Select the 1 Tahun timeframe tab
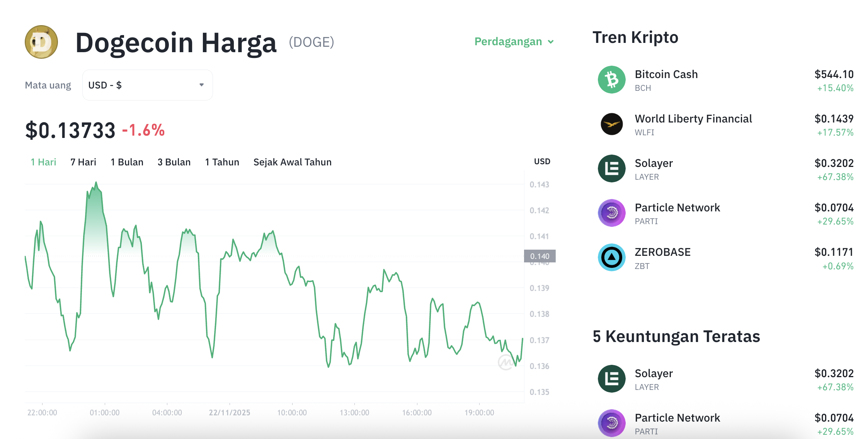The height and width of the screenshot is (439, 868). pos(222,162)
